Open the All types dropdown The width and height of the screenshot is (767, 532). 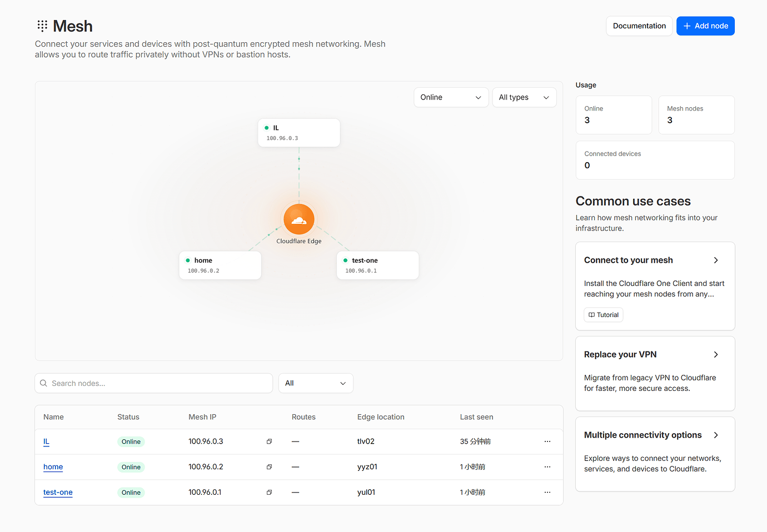[x=524, y=97]
